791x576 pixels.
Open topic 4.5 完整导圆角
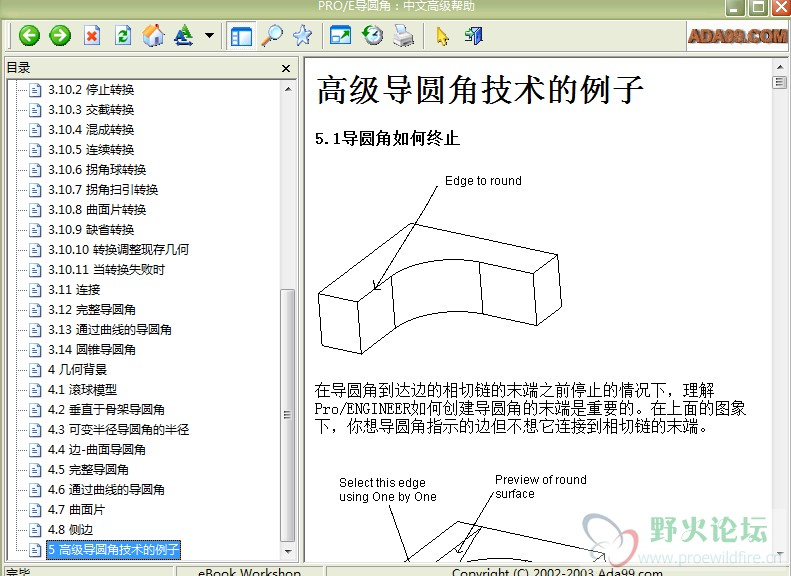pyautogui.click(x=88, y=470)
